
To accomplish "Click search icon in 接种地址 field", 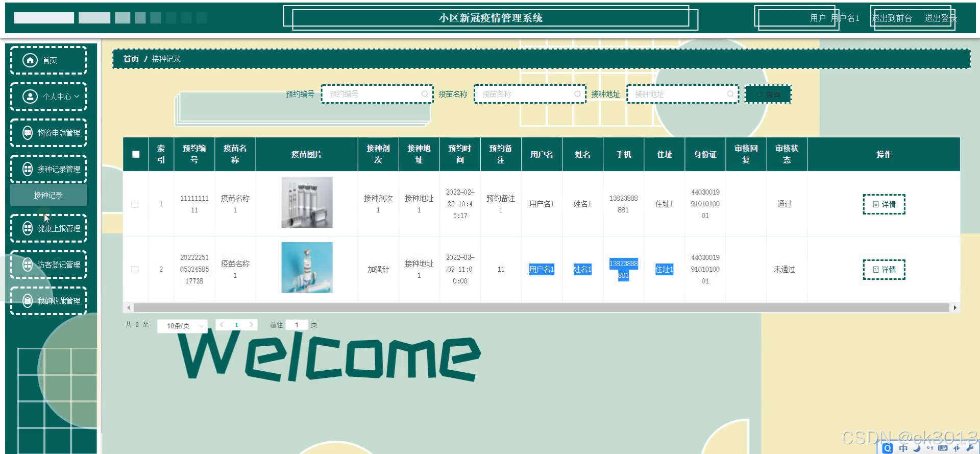I will [x=730, y=94].
